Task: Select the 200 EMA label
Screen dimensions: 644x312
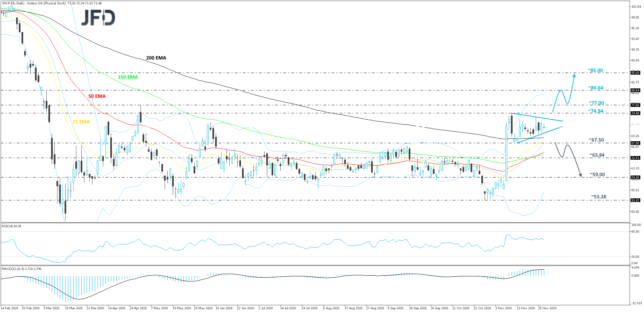Action: pyautogui.click(x=156, y=58)
